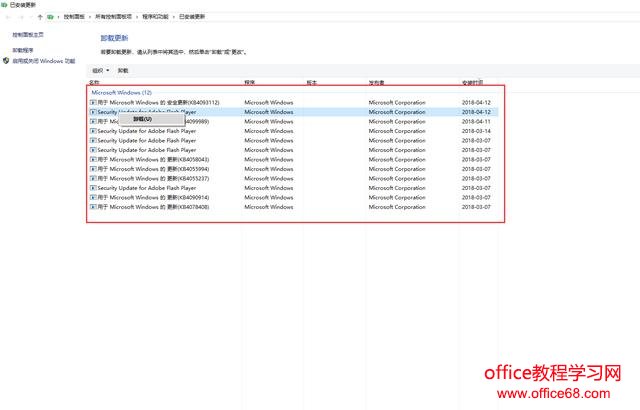Viewport: 640px width, 410px height.
Task: Open the 组织 dropdown menu
Action: pyautogui.click(x=100, y=71)
